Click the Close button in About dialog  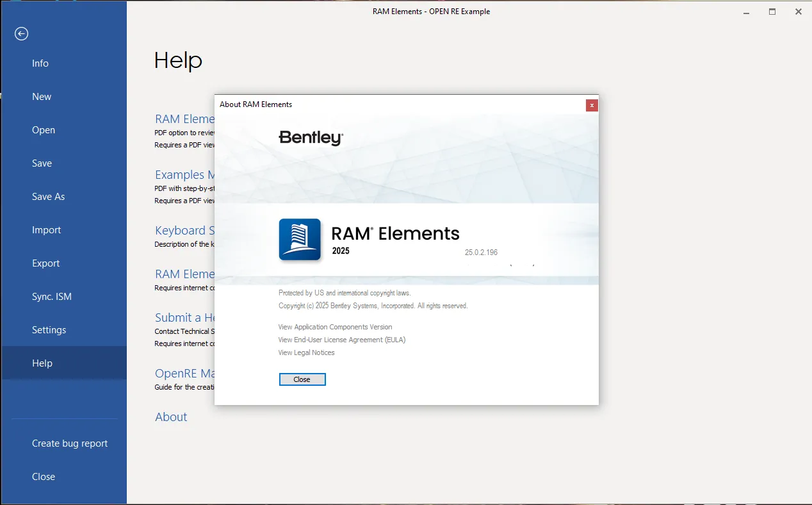click(x=302, y=379)
